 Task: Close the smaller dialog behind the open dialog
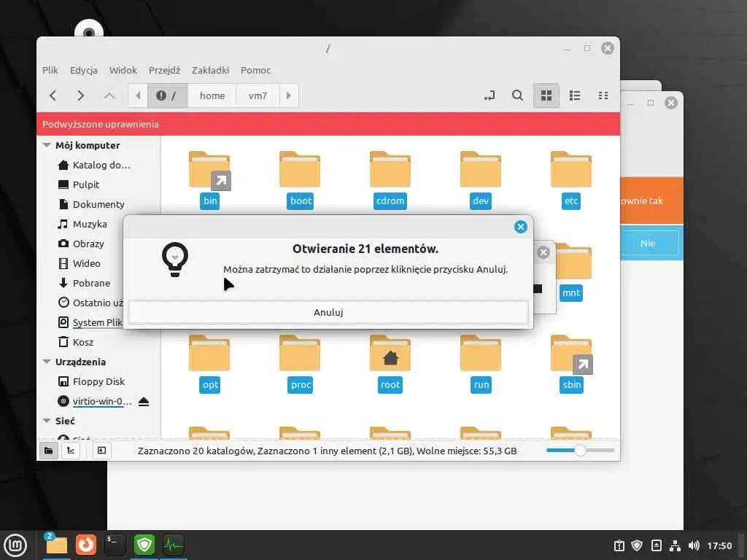543,252
